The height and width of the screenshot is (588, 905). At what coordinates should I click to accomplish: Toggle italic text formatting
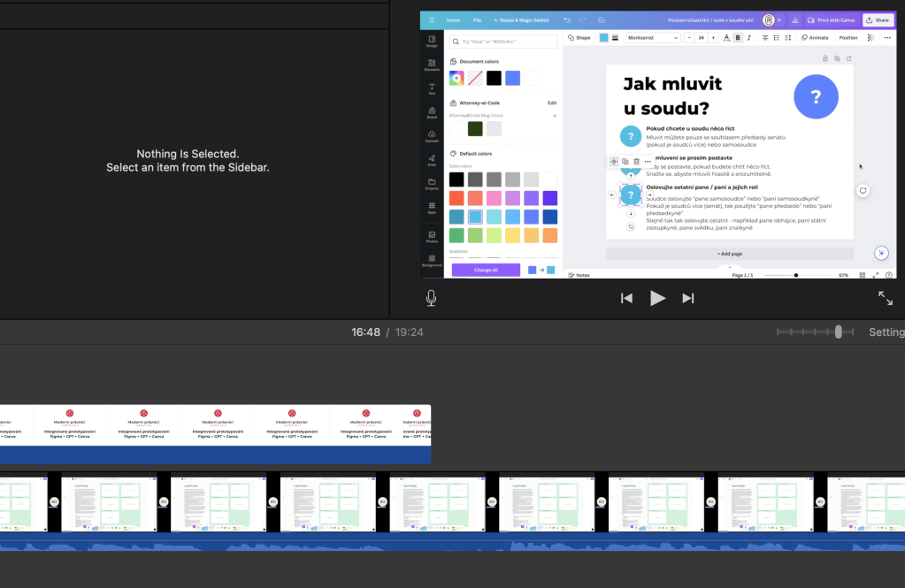(749, 38)
